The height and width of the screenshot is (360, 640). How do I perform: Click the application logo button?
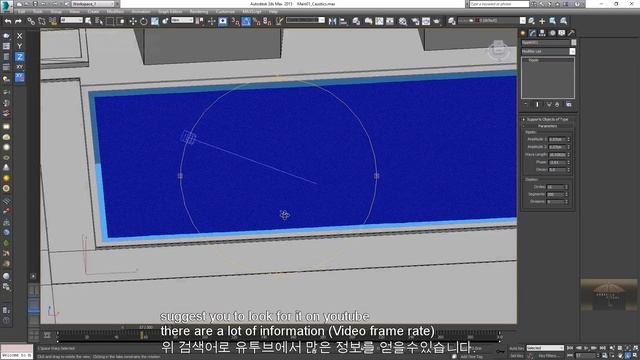click(x=7, y=6)
